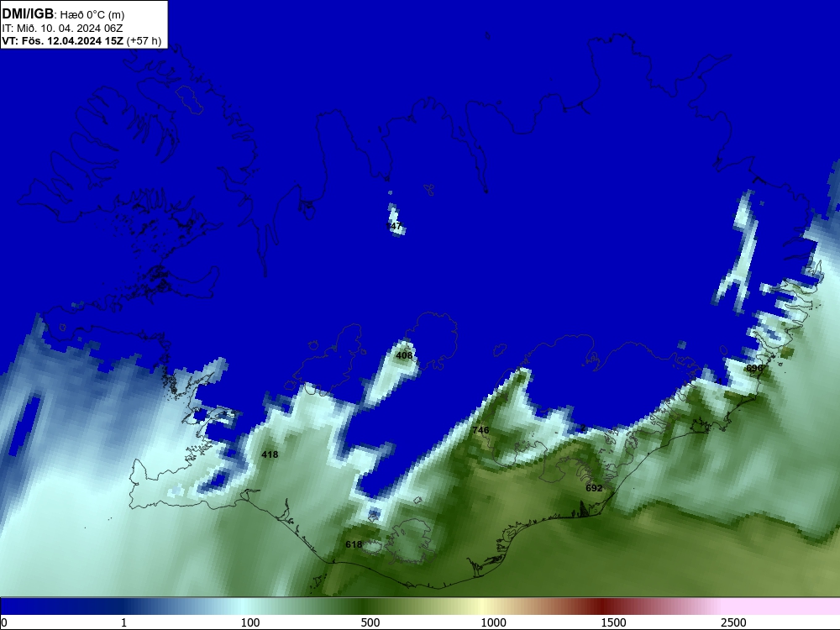Click the 1 tick label on scale
The width and height of the screenshot is (840, 630).
point(123,622)
